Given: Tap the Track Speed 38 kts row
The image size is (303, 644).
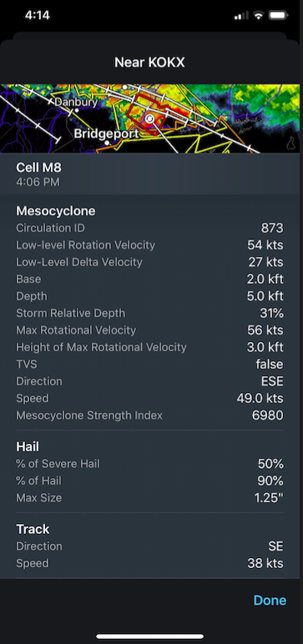Looking at the screenshot, I should [x=149, y=563].
